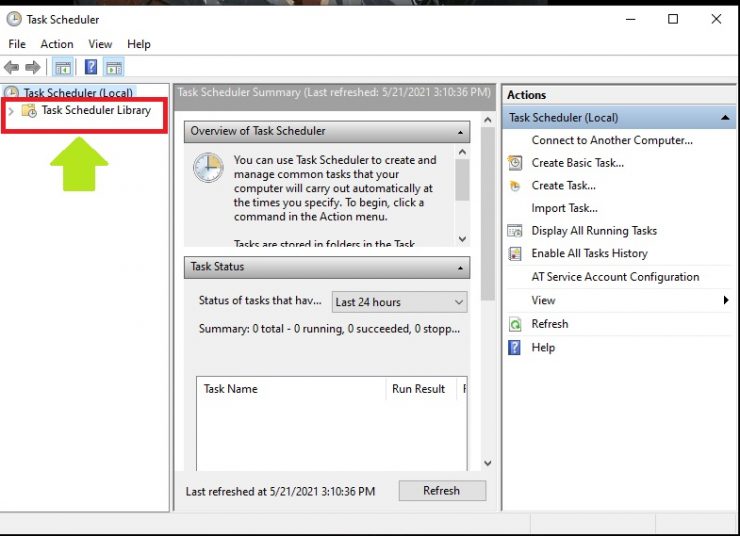
Task: Click the Task Scheduler (Local) clock icon
Action: pos(12,92)
